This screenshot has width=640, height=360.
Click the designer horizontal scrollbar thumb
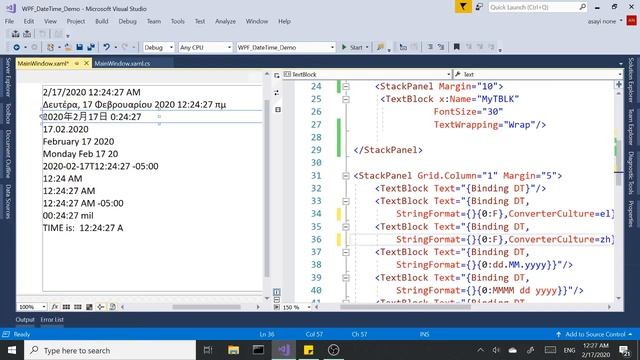207,307
